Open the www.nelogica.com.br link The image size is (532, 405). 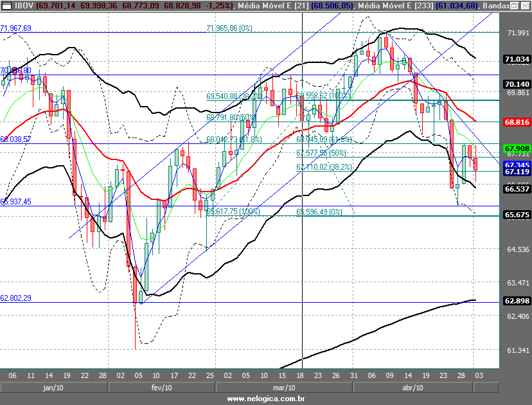(x=265, y=399)
